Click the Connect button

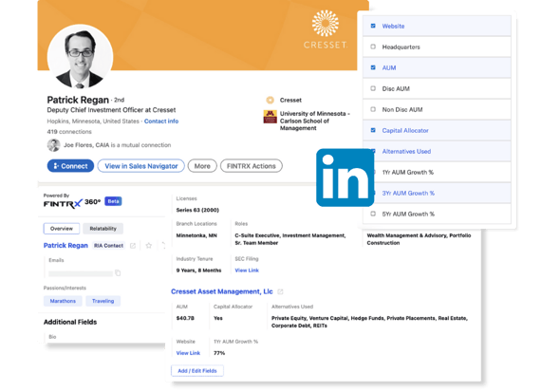click(71, 166)
